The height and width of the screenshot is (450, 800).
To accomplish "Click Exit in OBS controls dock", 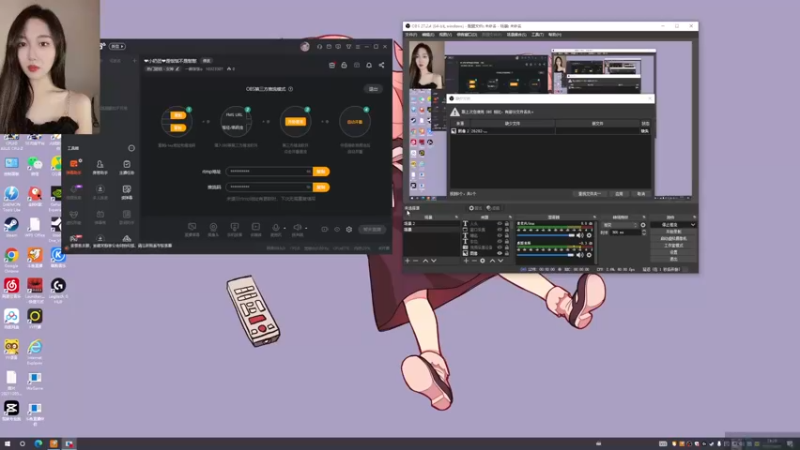I will [674, 259].
